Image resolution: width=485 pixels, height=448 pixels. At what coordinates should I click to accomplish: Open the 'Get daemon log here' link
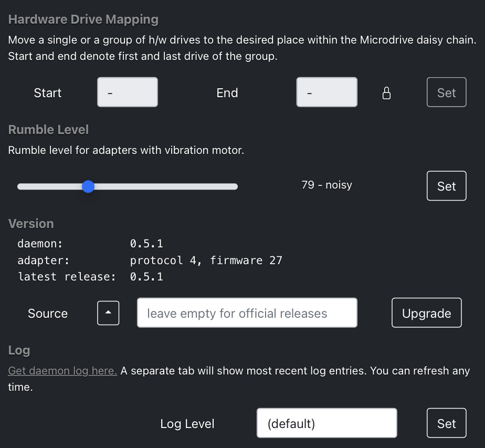click(x=62, y=370)
